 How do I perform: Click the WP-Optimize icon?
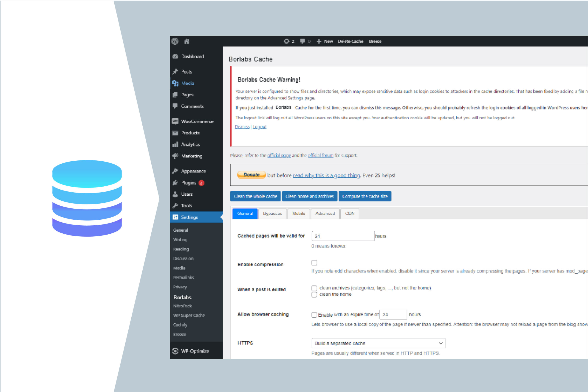click(175, 351)
